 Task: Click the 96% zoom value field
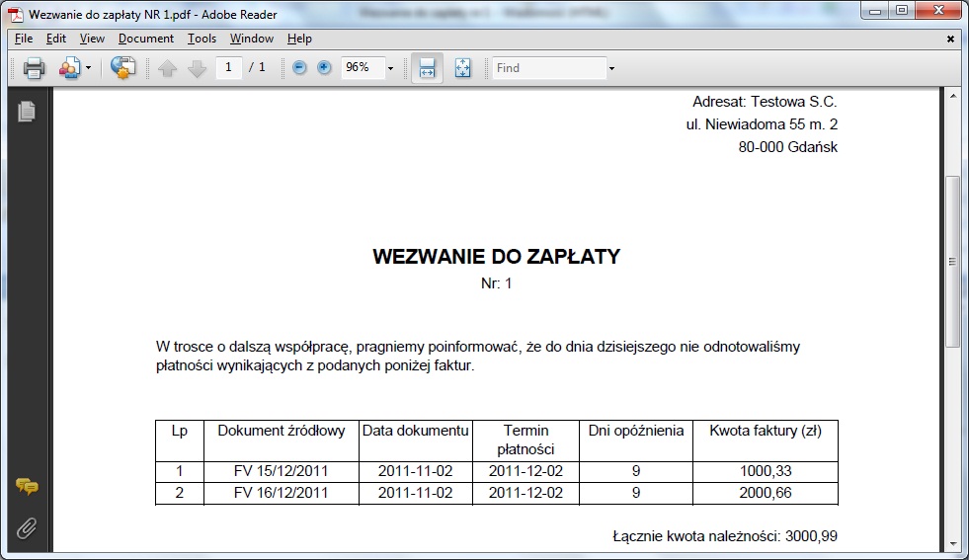(x=363, y=67)
